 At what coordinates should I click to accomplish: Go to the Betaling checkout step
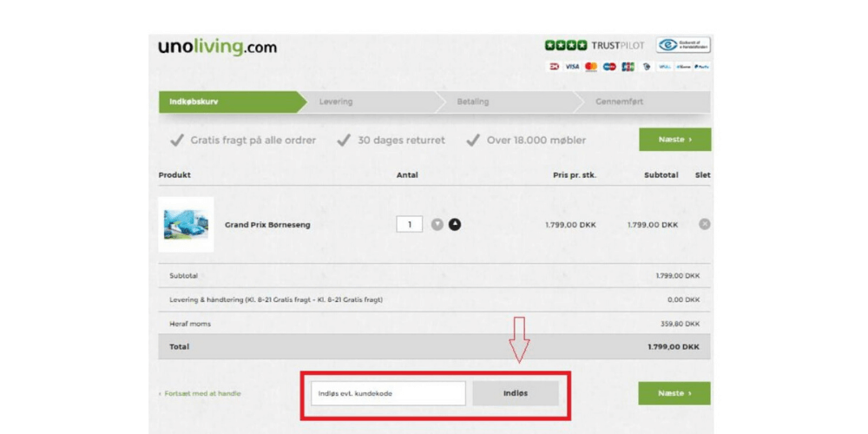click(510, 102)
